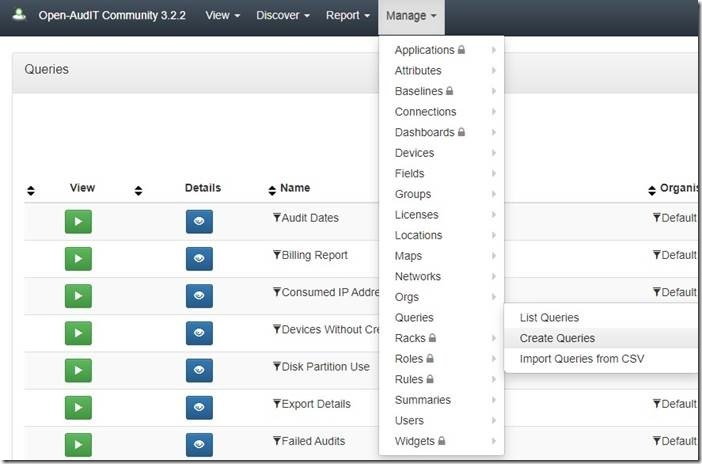Execute the Billing Report query
The height and width of the screenshot is (464, 702).
pos(78,259)
